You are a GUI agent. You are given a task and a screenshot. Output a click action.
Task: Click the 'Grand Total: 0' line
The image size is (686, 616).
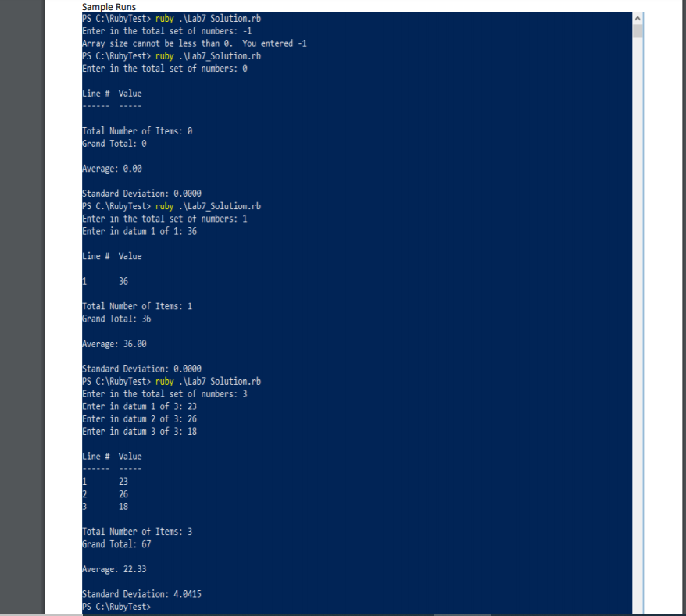[x=114, y=144]
